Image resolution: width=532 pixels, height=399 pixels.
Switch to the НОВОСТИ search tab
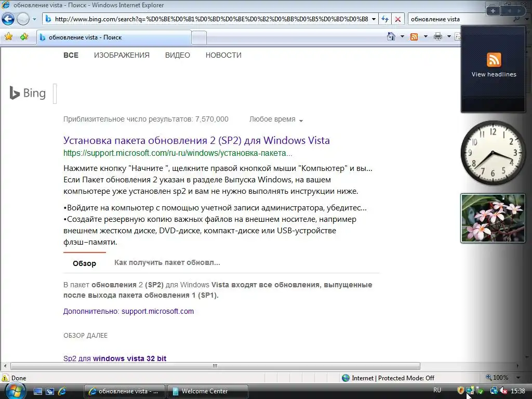[223, 55]
